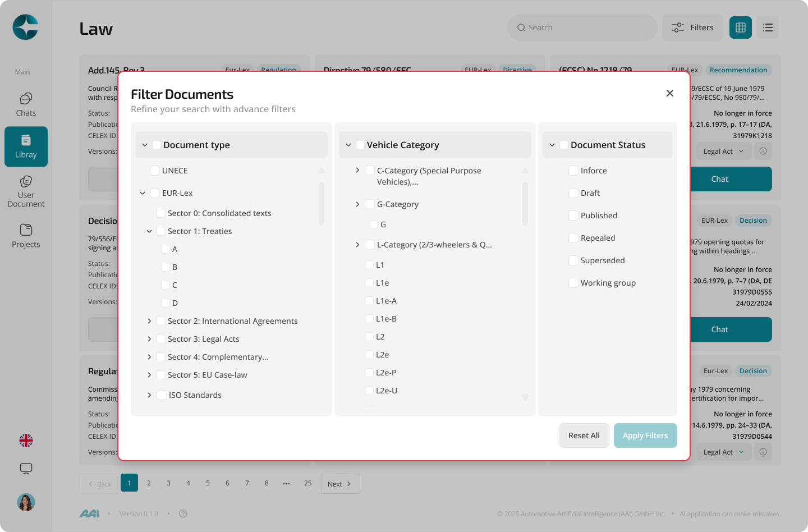The image size is (808, 532).
Task: Open the bottom Legal Act dropdown
Action: (x=723, y=452)
